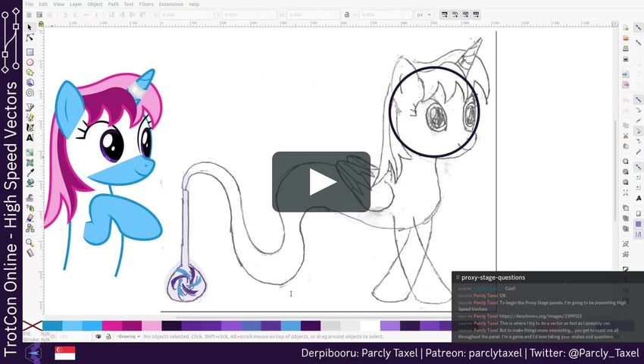Select the arrow Selector tool
The height and width of the screenshot is (364, 644).
(30, 27)
